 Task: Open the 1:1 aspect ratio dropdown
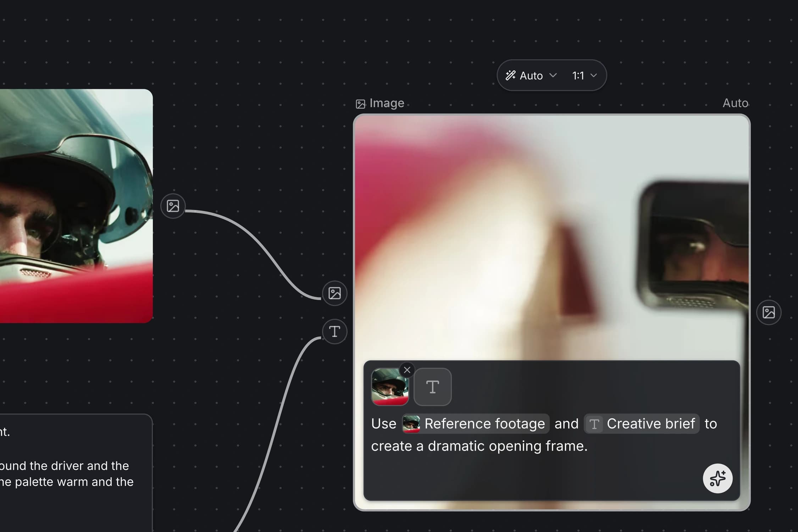click(584, 76)
